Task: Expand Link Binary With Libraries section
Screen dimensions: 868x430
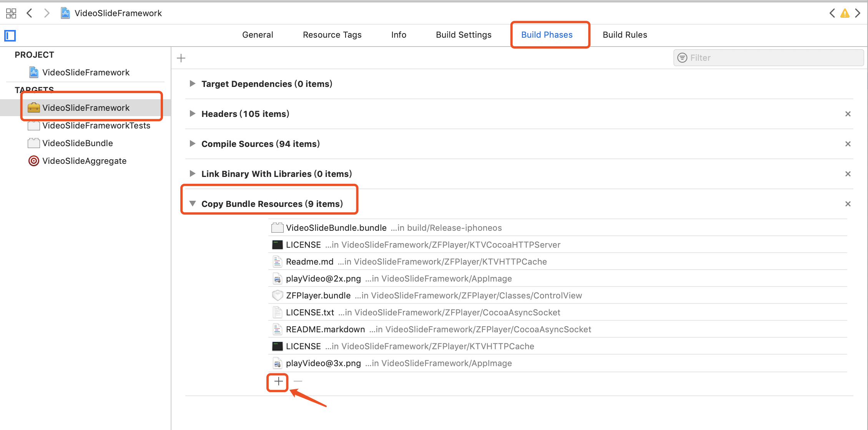Action: point(193,174)
